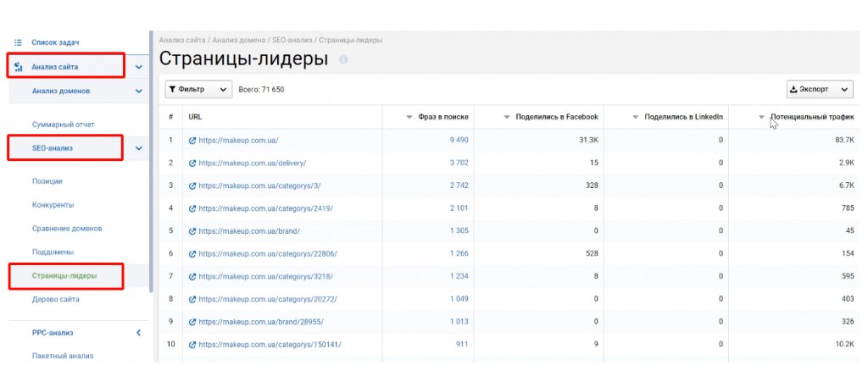Screen dimensions: 868x371
Task: Click potential traffic value 10.2K
Action: tap(845, 345)
